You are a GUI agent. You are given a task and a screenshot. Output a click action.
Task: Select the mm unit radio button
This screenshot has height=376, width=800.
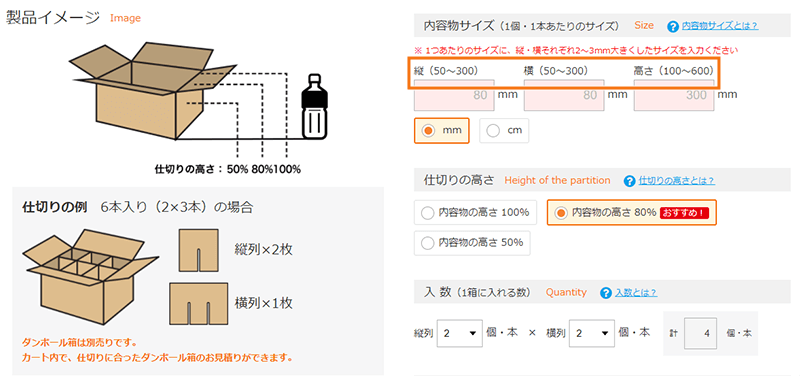pos(441,131)
